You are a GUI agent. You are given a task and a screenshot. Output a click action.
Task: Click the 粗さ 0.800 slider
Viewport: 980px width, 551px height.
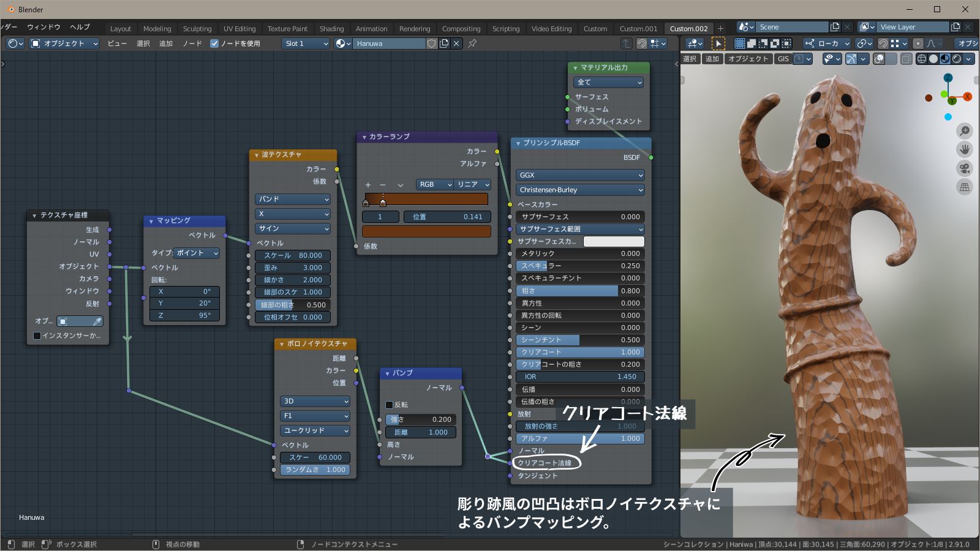pos(580,291)
